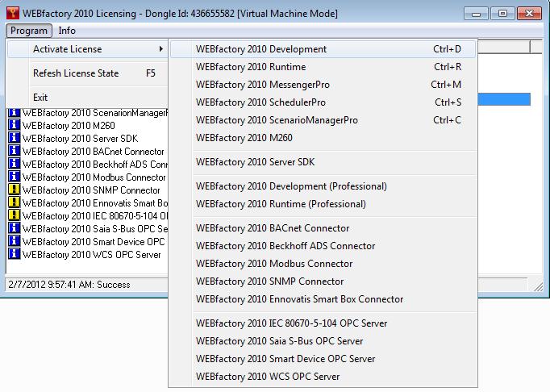Activate WEBfactory 2010 Development license

(323, 49)
